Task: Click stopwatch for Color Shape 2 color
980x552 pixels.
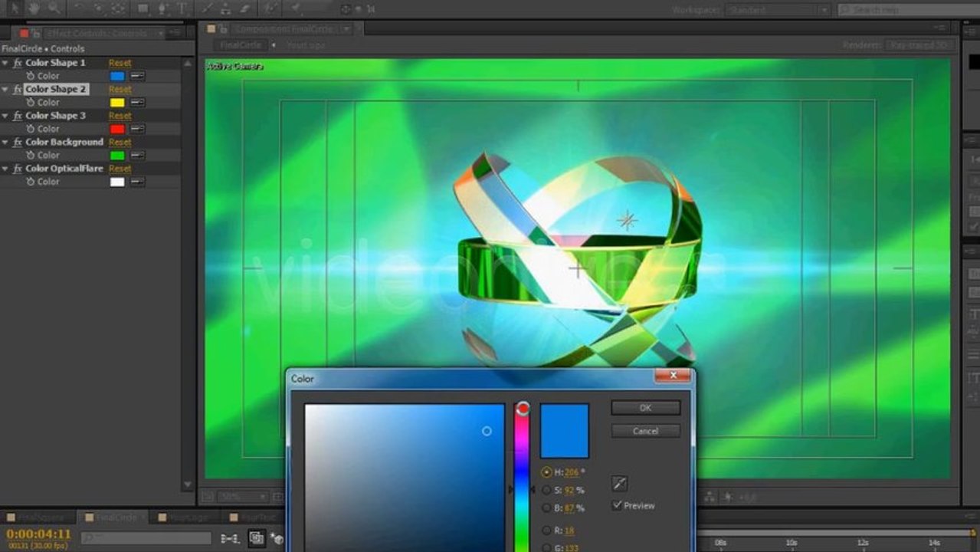Action: (x=30, y=102)
